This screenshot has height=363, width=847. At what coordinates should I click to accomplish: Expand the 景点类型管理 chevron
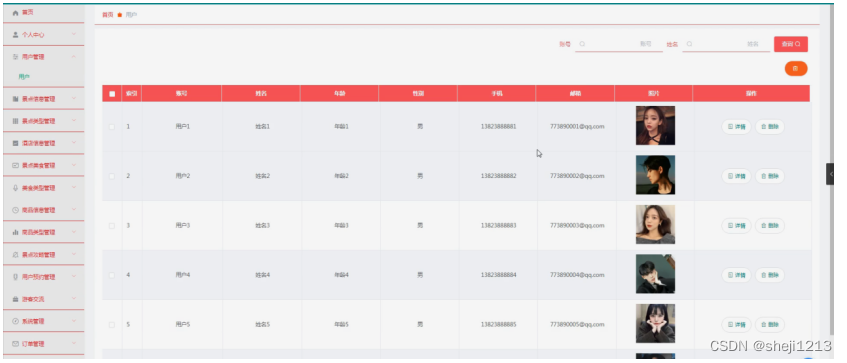[x=74, y=121]
